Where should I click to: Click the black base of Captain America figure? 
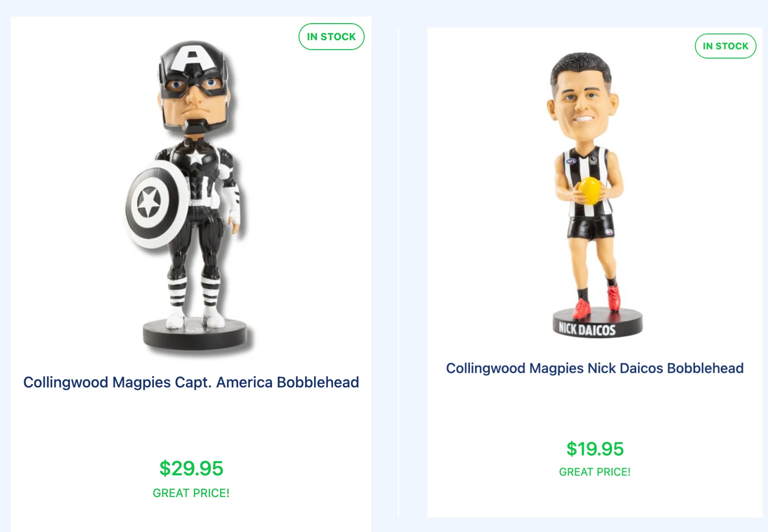[x=195, y=335]
